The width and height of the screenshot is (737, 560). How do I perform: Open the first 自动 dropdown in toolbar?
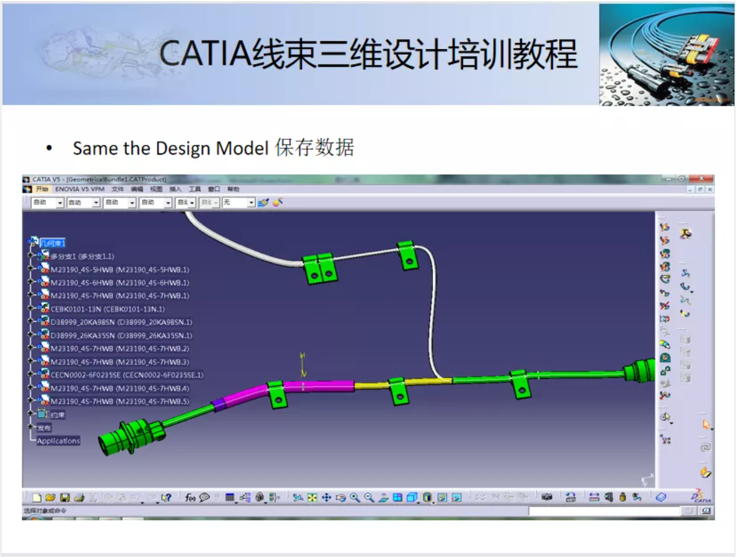pyautogui.click(x=60, y=203)
